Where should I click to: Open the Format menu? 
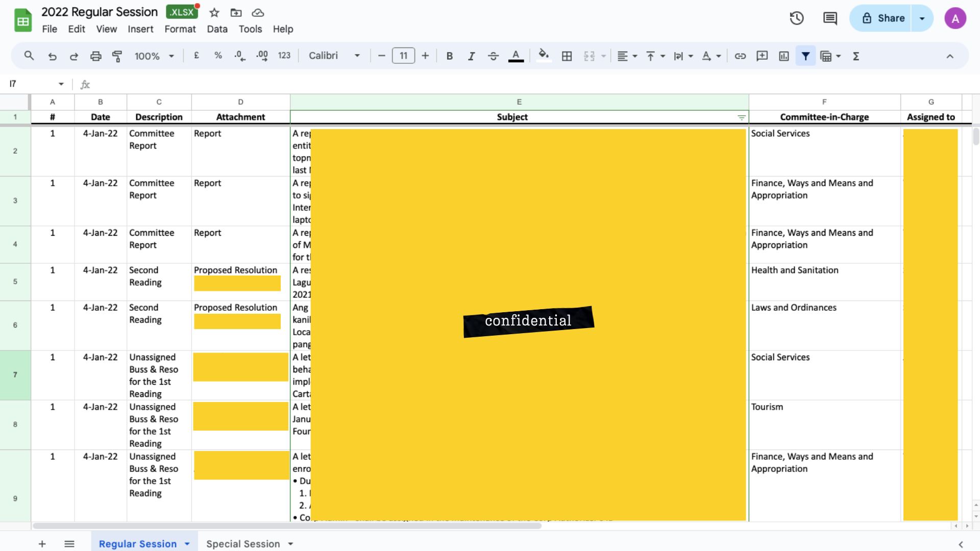click(x=180, y=29)
